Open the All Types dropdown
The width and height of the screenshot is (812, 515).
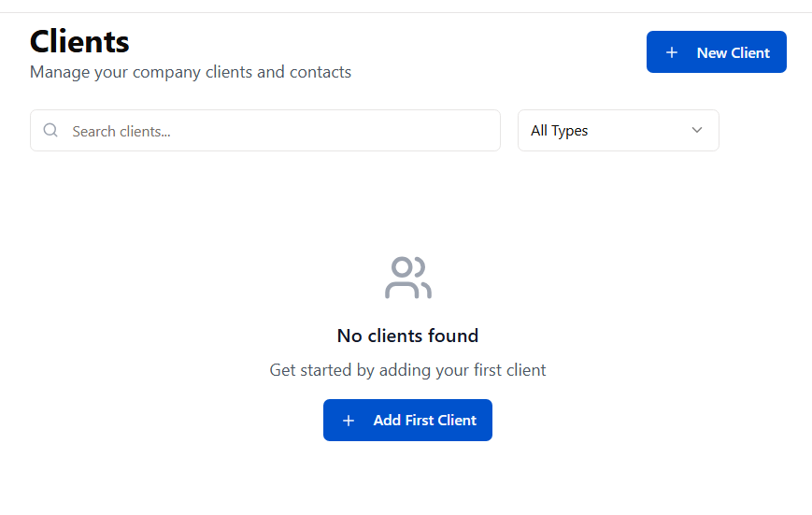(618, 131)
